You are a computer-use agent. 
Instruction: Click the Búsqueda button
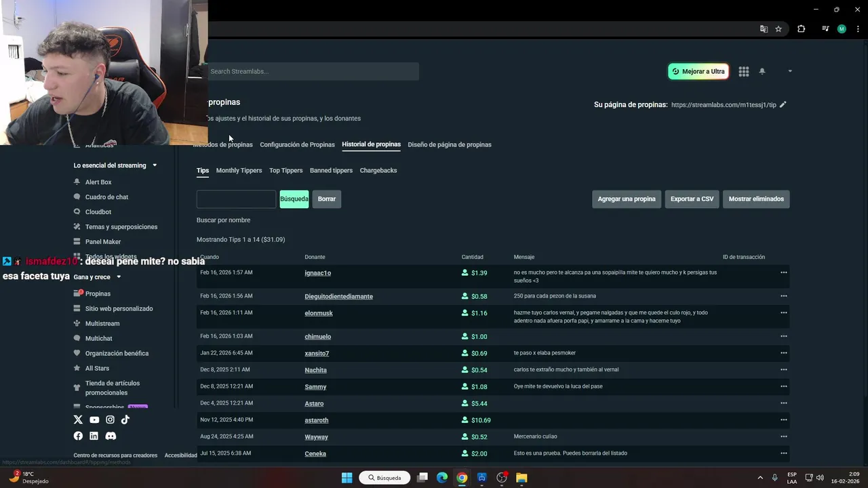coord(294,199)
